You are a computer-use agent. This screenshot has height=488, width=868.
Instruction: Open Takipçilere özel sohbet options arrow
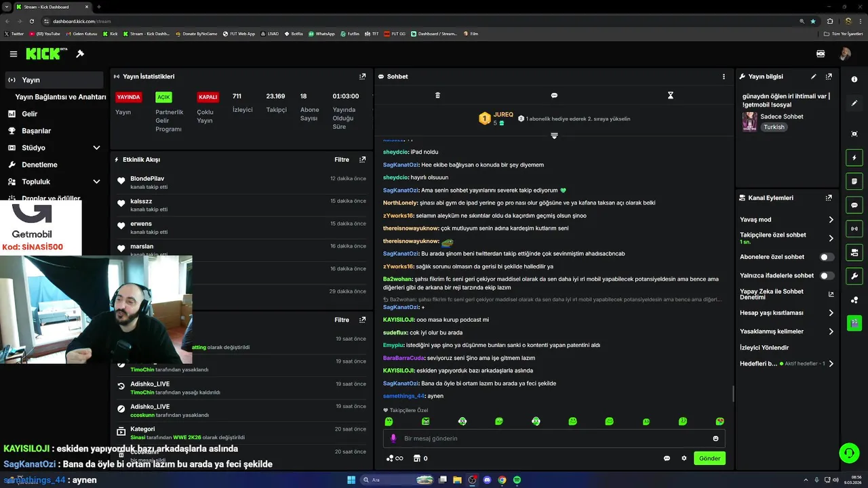[x=831, y=238]
